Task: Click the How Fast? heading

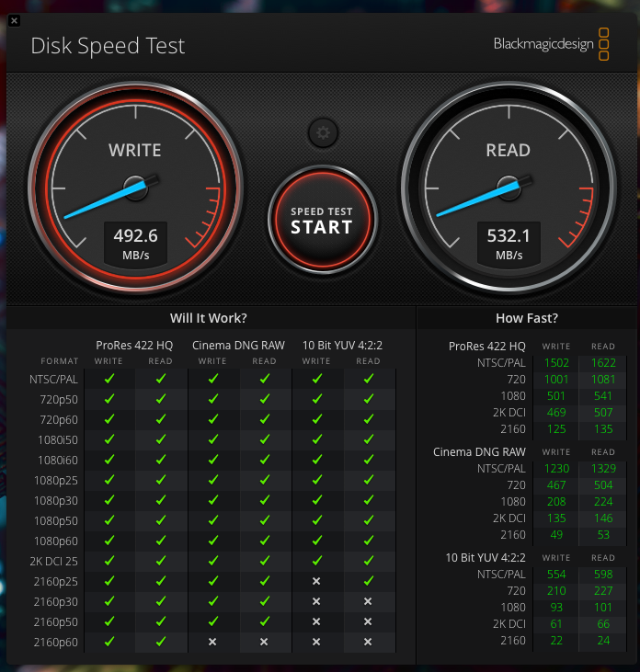Action: (x=527, y=318)
